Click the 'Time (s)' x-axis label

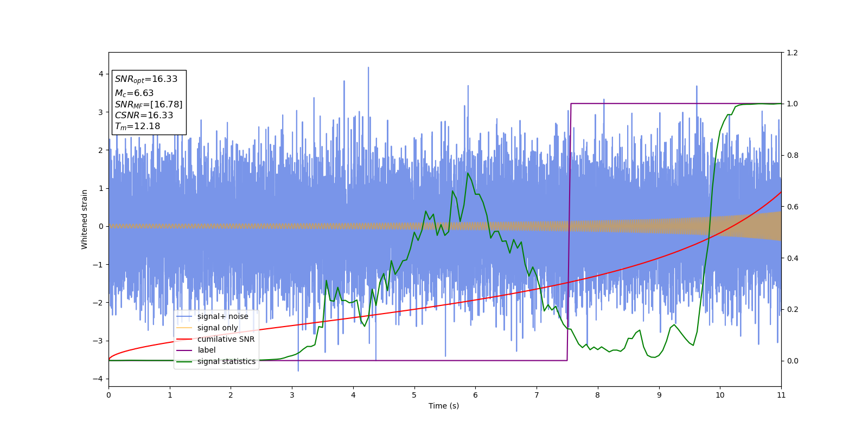444,406
